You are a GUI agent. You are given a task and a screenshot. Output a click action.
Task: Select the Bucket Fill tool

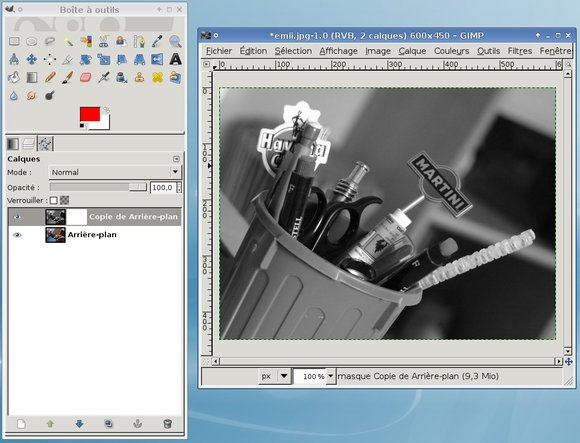tap(14, 77)
